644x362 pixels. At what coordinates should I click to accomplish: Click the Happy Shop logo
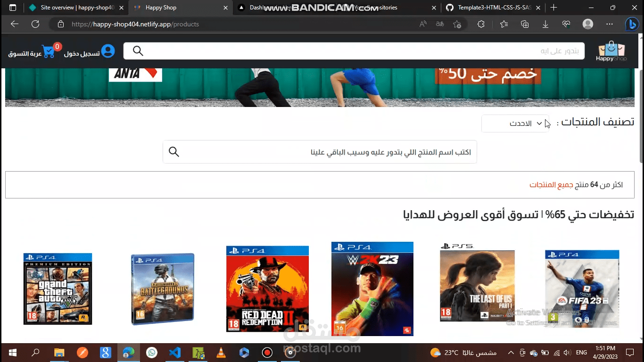(611, 51)
